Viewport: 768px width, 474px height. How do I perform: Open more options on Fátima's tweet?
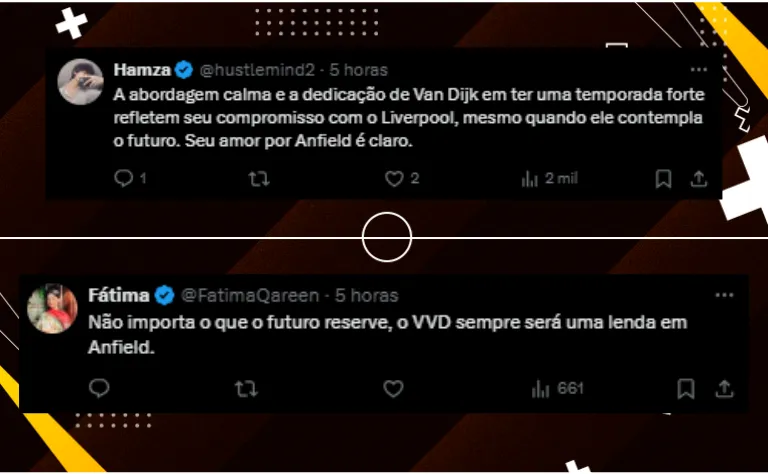(x=724, y=295)
